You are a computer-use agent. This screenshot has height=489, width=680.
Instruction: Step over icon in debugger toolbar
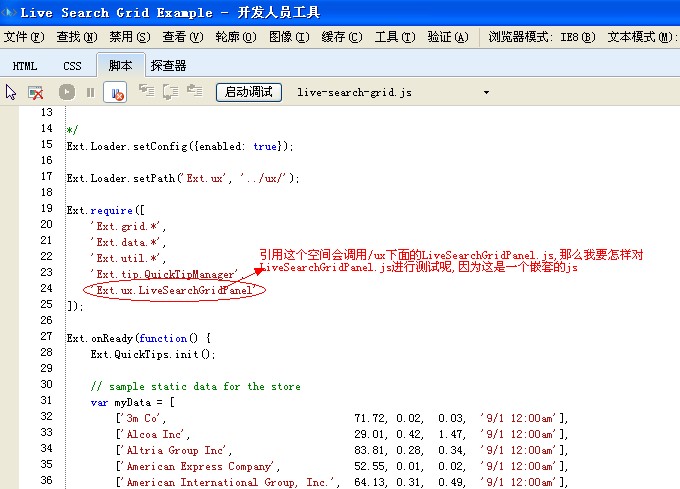[x=170, y=91]
